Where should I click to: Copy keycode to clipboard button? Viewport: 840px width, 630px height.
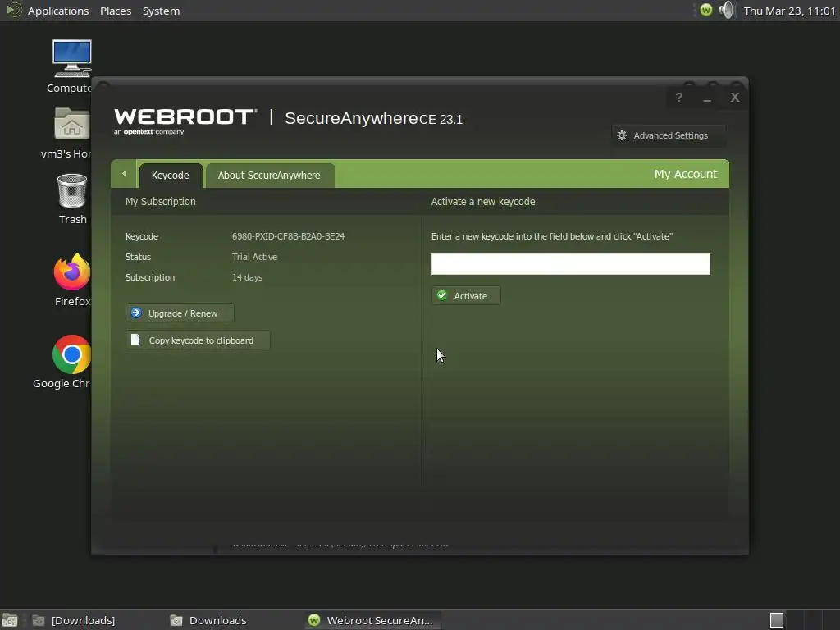198,340
